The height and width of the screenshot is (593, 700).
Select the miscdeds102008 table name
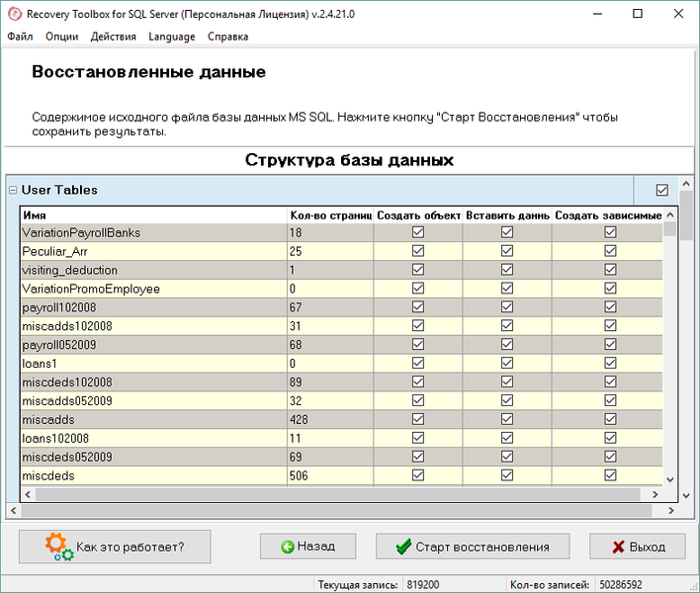(x=67, y=382)
